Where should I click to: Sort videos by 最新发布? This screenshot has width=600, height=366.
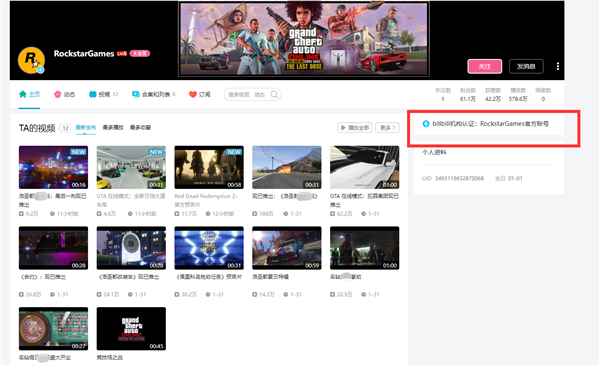86,127
